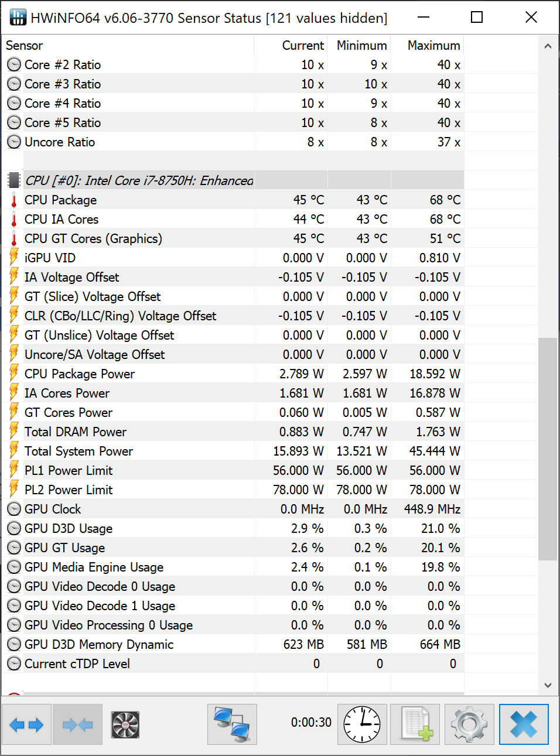Click the lightning icon for CPU Package Power
This screenshot has width=560, height=756.
(x=14, y=374)
